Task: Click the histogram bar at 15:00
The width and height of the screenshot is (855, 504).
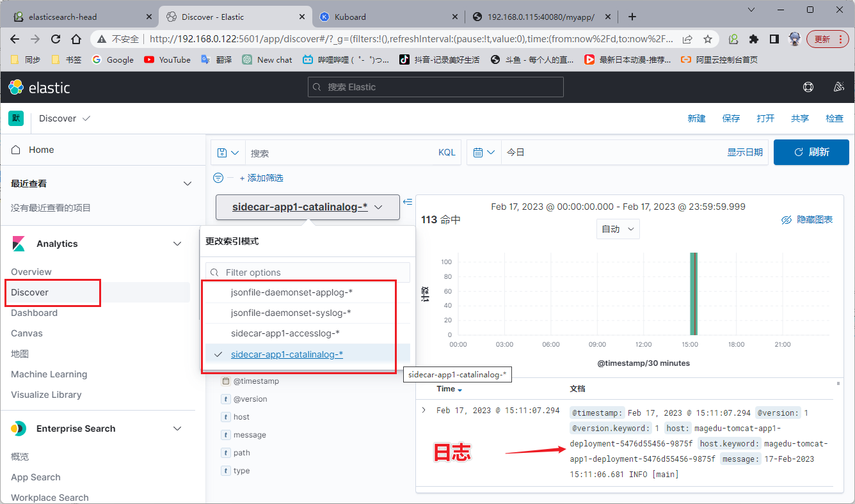Action: coord(693,294)
